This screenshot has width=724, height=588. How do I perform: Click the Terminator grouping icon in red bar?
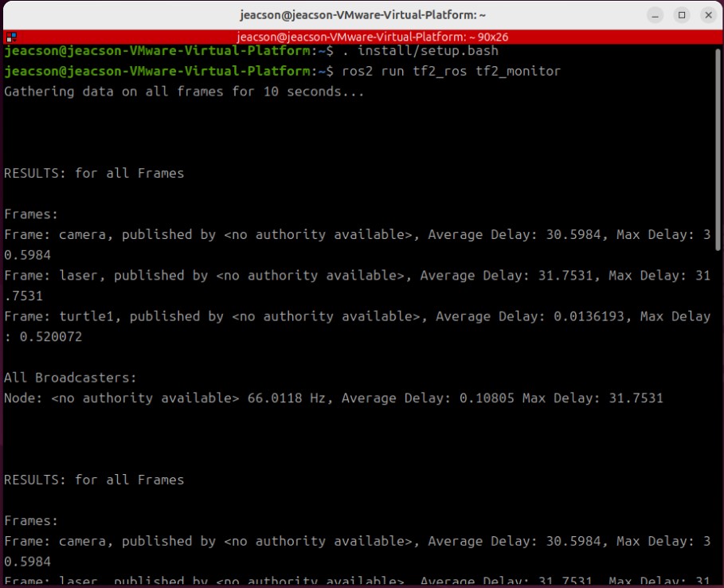pos(10,37)
